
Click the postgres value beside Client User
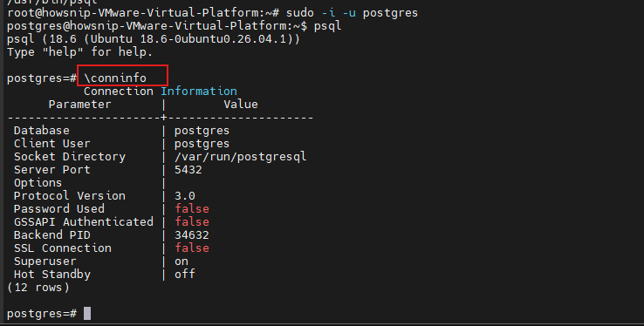pos(202,144)
